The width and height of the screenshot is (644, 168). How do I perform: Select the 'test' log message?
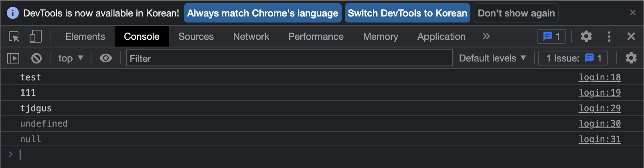click(30, 77)
